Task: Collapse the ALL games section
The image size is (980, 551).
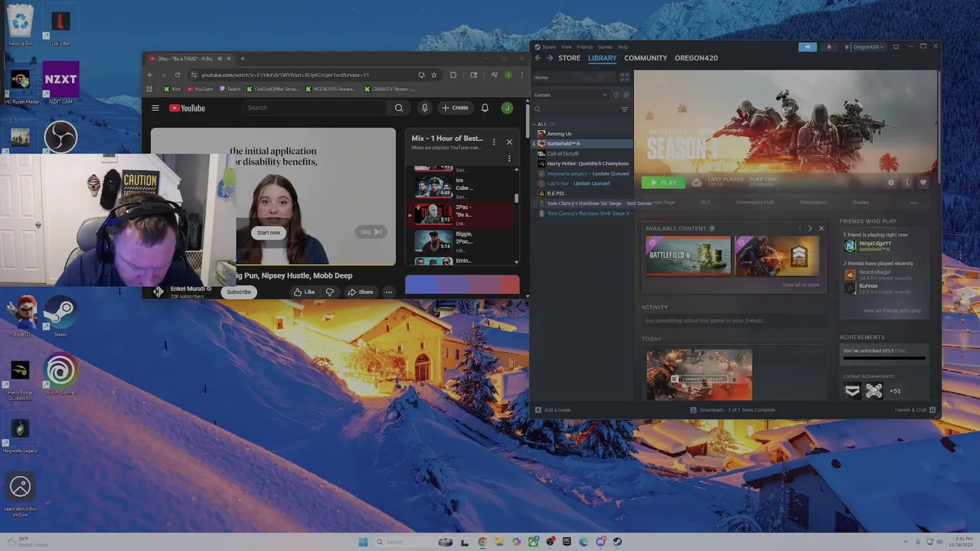Action: click(544, 124)
